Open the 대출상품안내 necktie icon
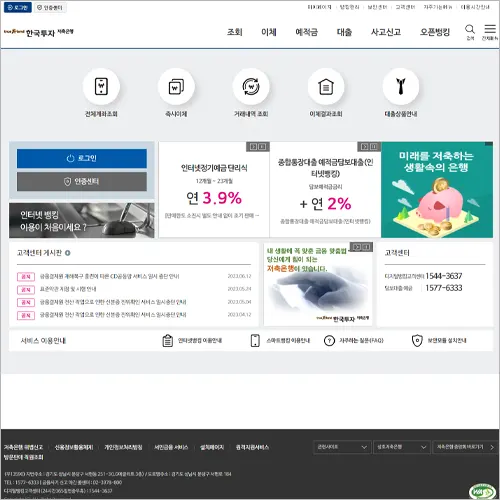This screenshot has width=500, height=500. [401, 87]
